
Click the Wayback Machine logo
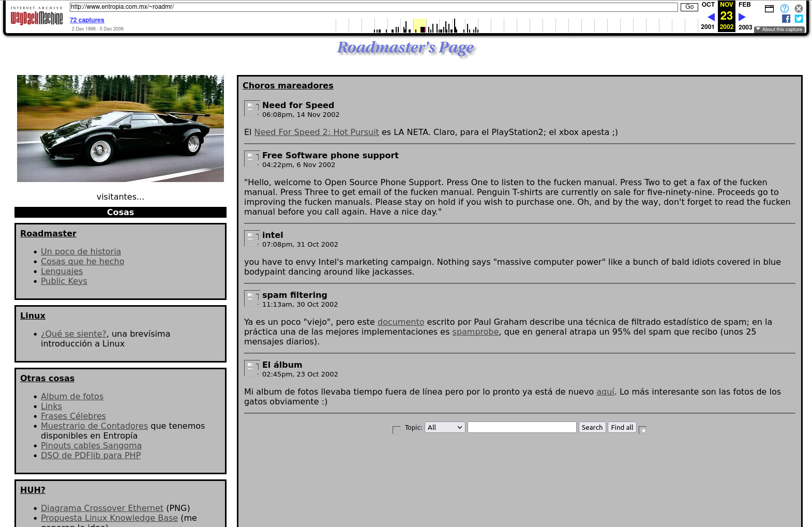point(37,16)
